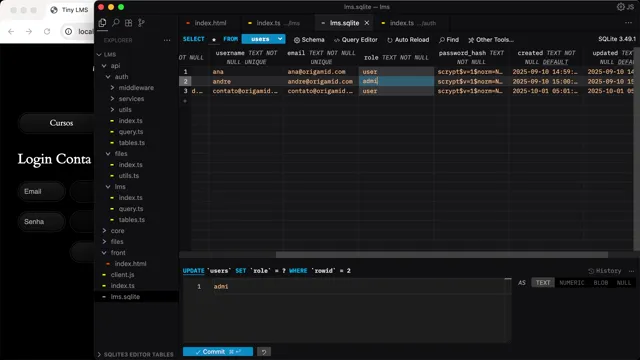Click the role cell of row 3
Screen dimensions: 640x360
pos(396,91)
